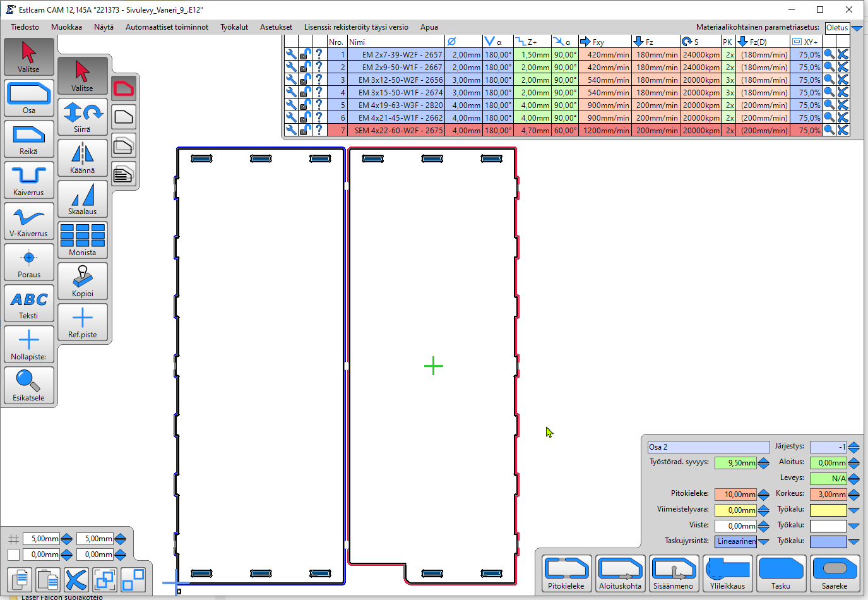Viewport: 868px width, 600px height.
Task: Toggle the grid hash snap icon
Action: pyautogui.click(x=13, y=539)
